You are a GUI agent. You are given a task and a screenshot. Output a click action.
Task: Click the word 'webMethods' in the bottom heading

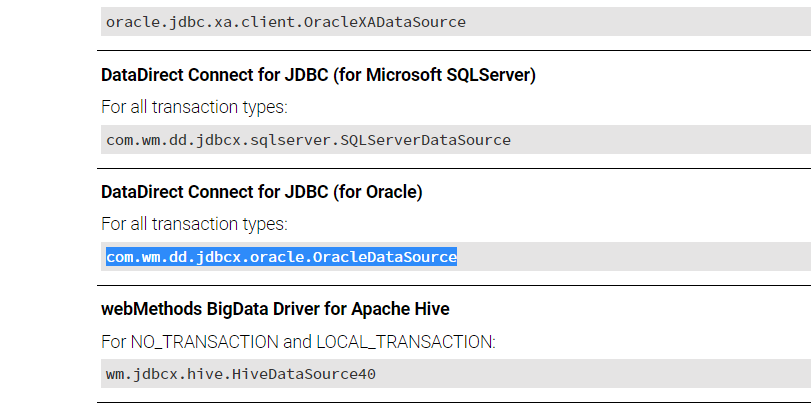point(151,309)
